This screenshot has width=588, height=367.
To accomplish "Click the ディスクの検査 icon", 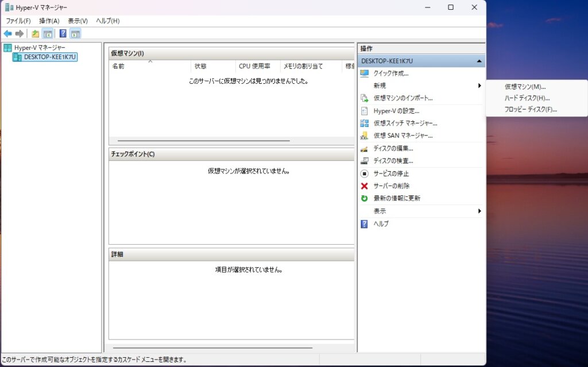I will [x=364, y=161].
